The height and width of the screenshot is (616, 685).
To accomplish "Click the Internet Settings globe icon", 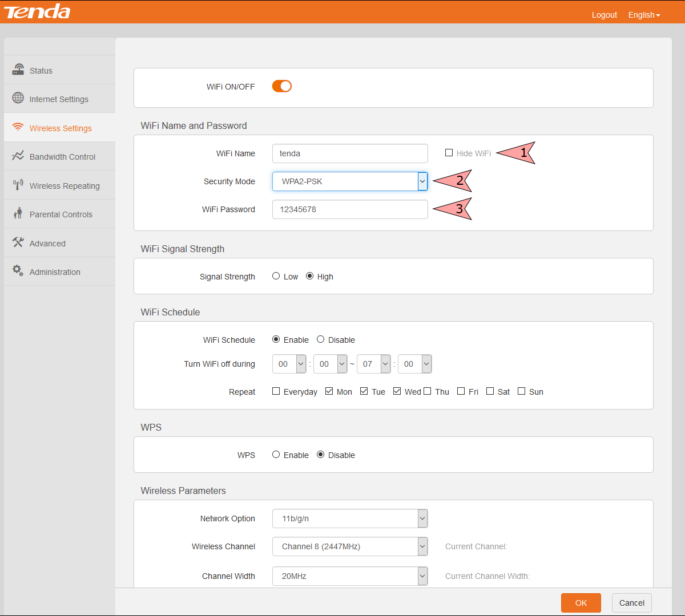I will (18, 98).
